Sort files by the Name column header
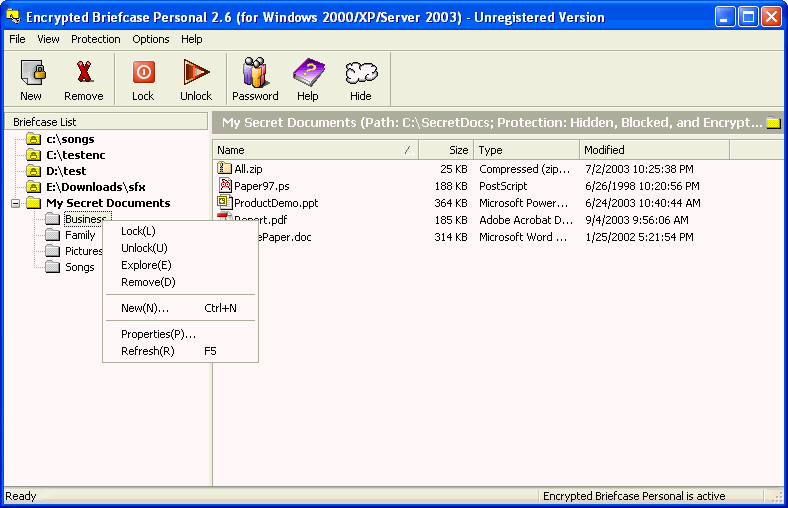The width and height of the screenshot is (788, 508). point(316,150)
